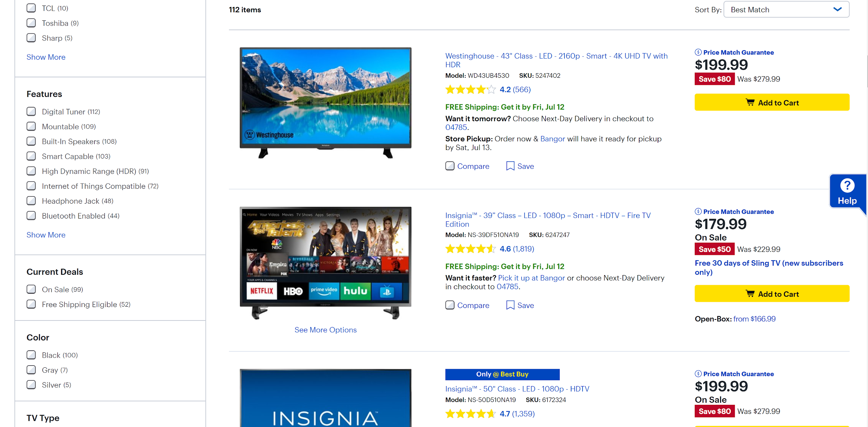Click See More Options for Insignia 39" TV

point(327,329)
